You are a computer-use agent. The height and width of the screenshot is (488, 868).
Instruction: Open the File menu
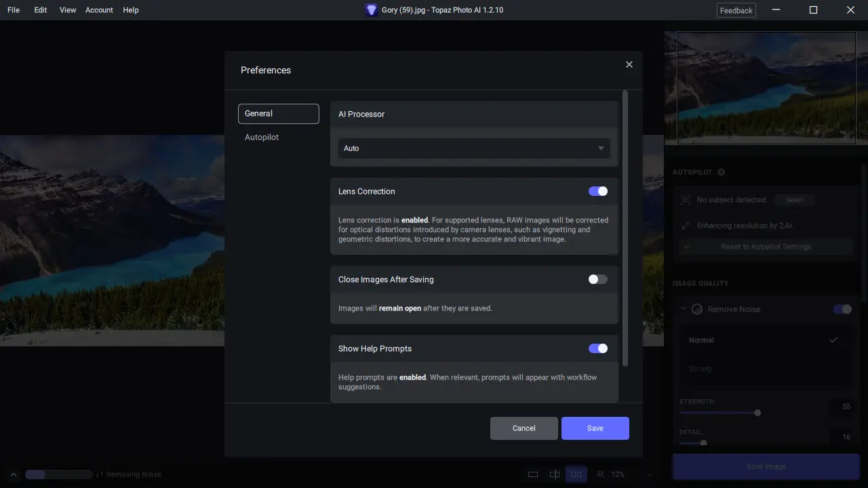pyautogui.click(x=14, y=10)
